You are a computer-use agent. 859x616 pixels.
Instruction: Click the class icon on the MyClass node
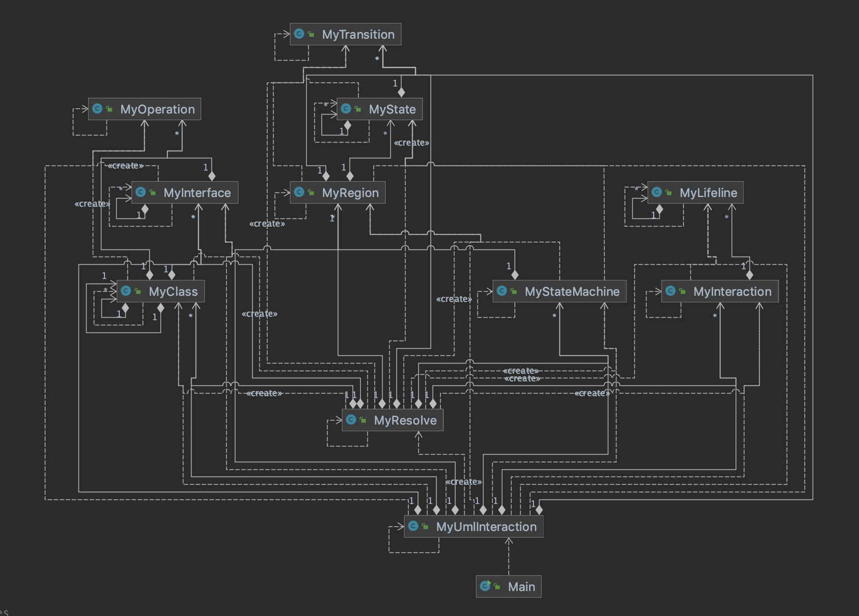(126, 291)
